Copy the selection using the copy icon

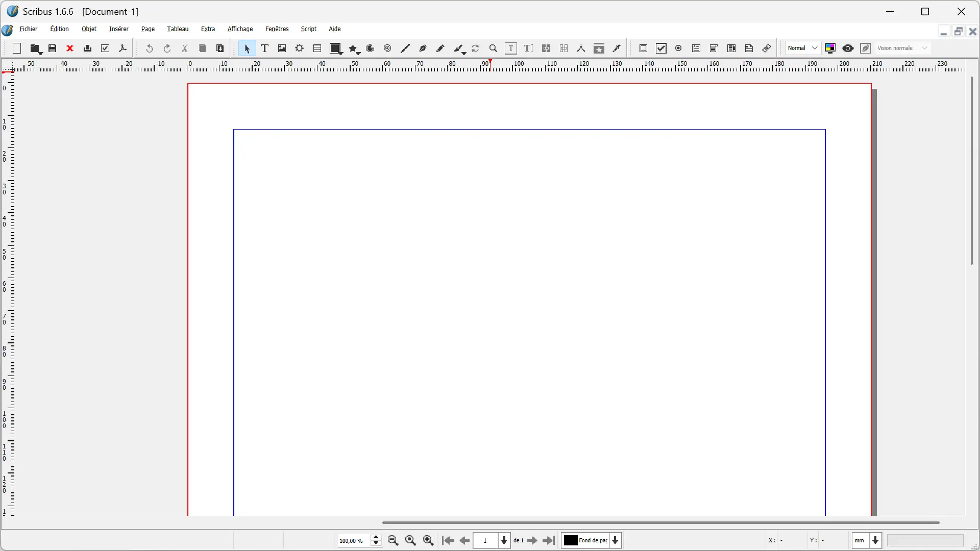203,48
